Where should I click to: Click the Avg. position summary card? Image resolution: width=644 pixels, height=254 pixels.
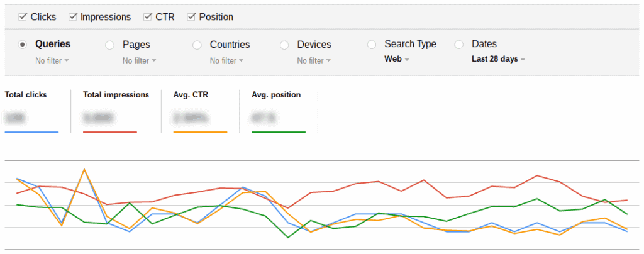[x=278, y=111]
